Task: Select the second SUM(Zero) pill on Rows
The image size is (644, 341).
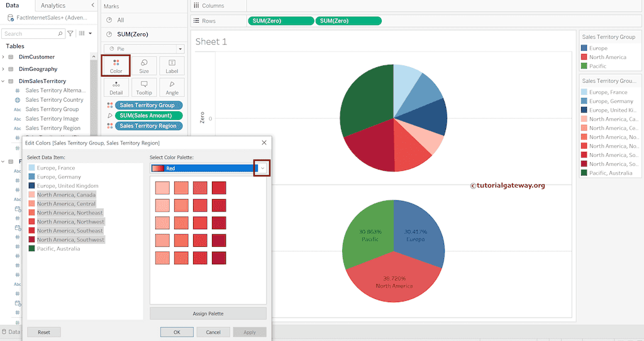Action: (348, 21)
